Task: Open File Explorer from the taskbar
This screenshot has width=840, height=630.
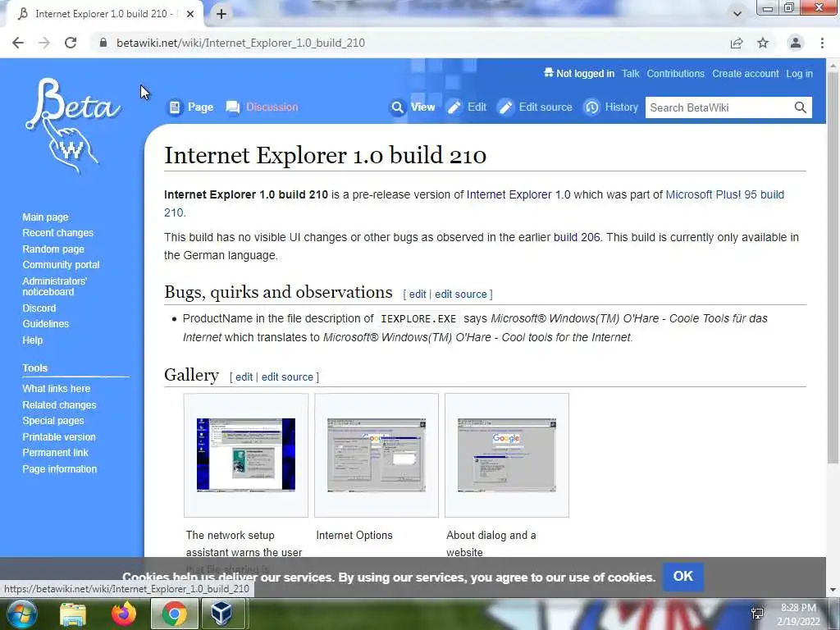Action: (73, 614)
